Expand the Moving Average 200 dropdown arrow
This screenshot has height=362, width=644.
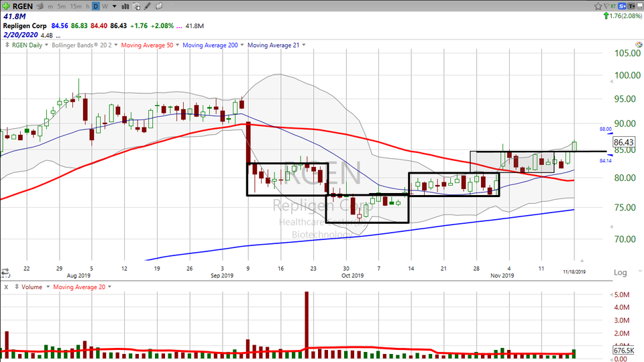(242, 45)
